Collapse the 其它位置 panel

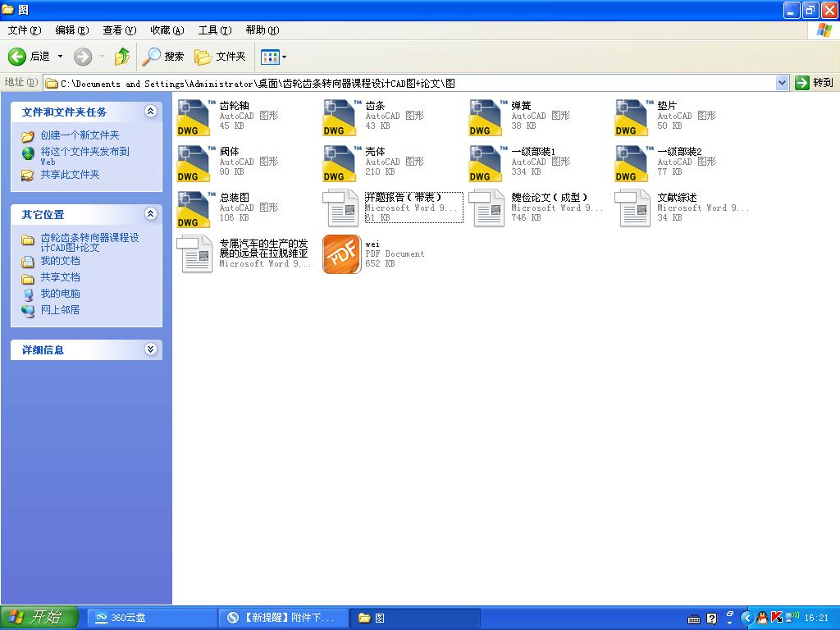tap(150, 214)
